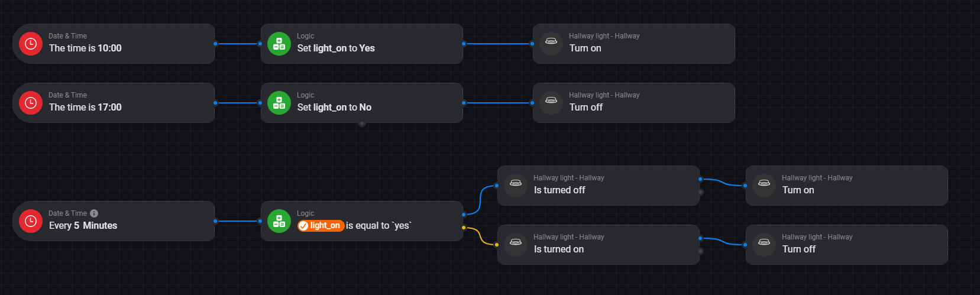Viewport: 980px width, 295px height.
Task: Select the Turn off card following Is turned on
Action: (846, 245)
